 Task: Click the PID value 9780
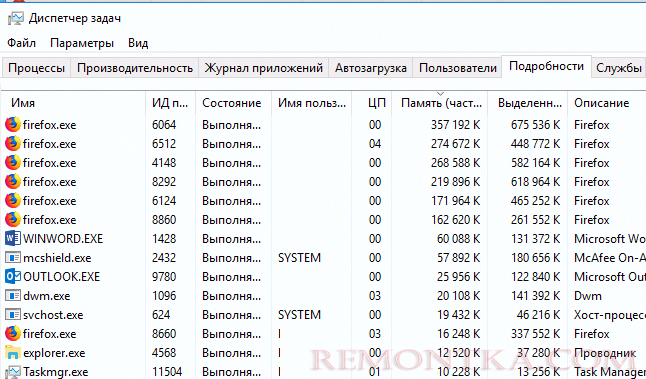[164, 276]
